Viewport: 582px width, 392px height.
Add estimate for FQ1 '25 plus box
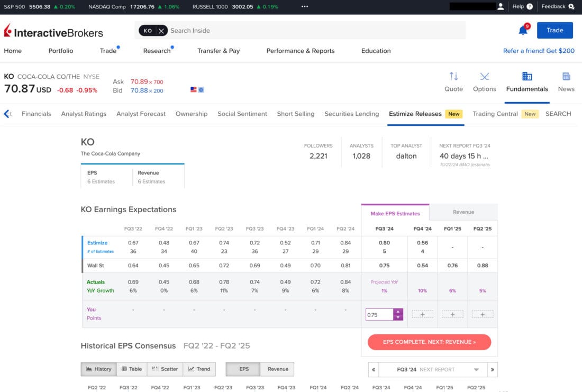(452, 314)
